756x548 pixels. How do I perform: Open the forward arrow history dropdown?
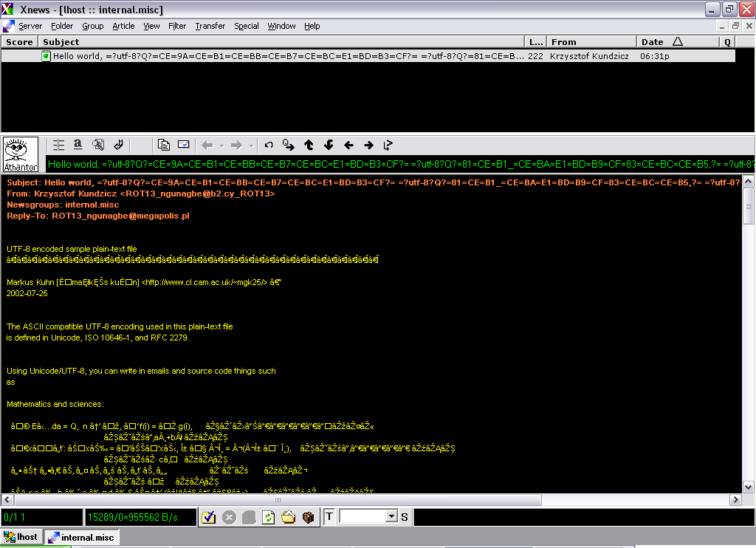pos(251,145)
